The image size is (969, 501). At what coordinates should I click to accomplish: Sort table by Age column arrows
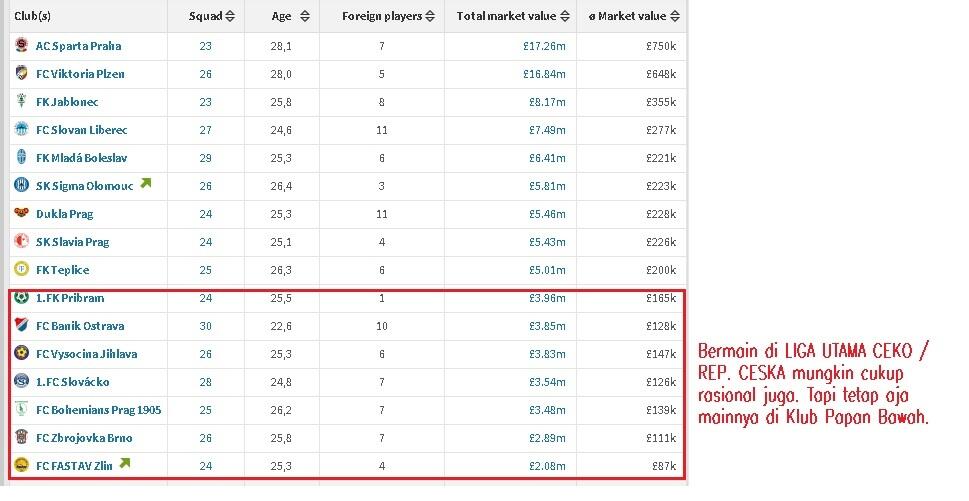(x=305, y=17)
